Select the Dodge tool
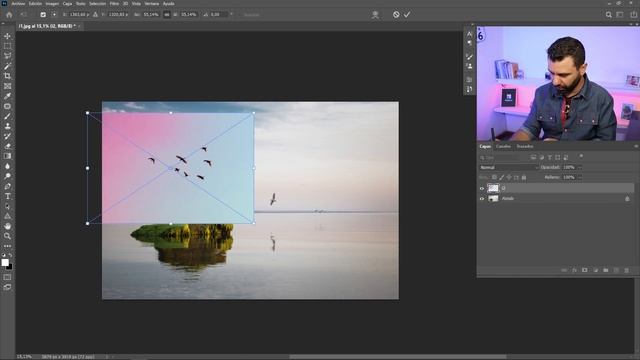This screenshot has height=360, width=640. pyautogui.click(x=7, y=176)
